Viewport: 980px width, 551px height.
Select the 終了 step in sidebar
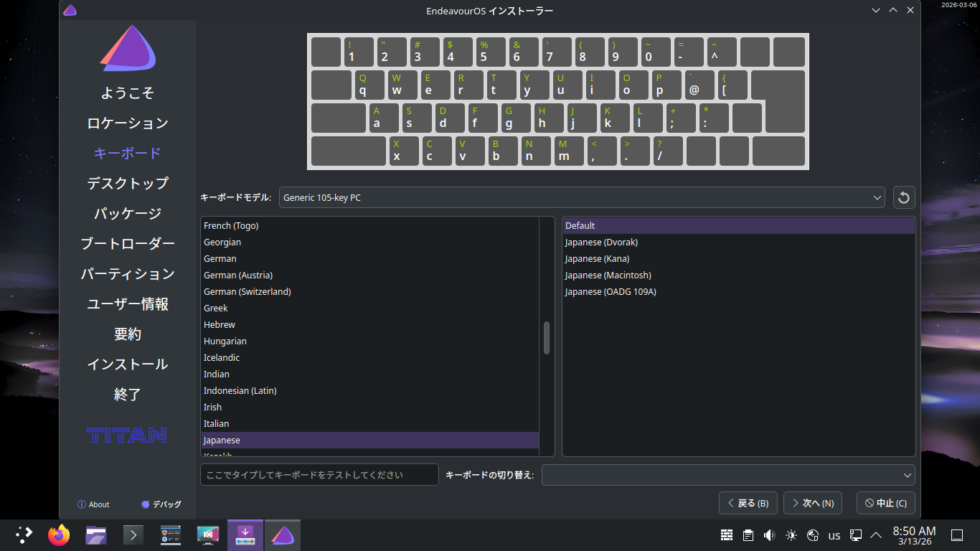coord(128,395)
